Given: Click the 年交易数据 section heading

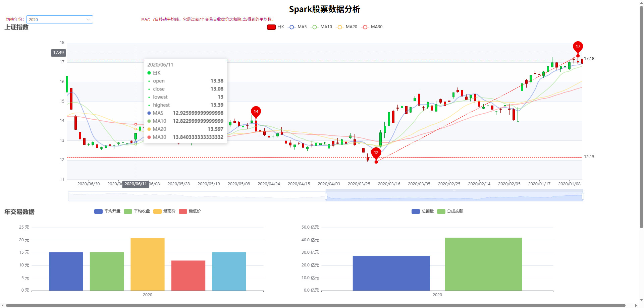Looking at the screenshot, I should [19, 212].
